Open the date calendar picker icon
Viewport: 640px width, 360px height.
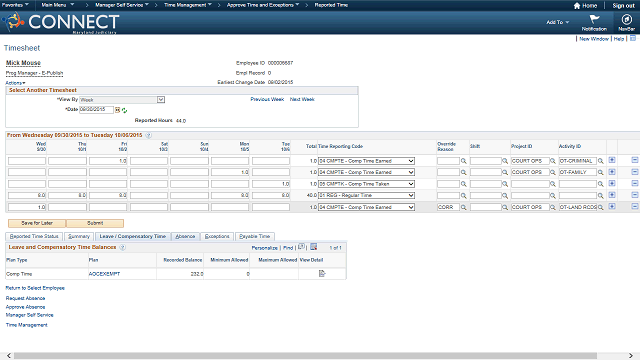[x=118, y=110]
